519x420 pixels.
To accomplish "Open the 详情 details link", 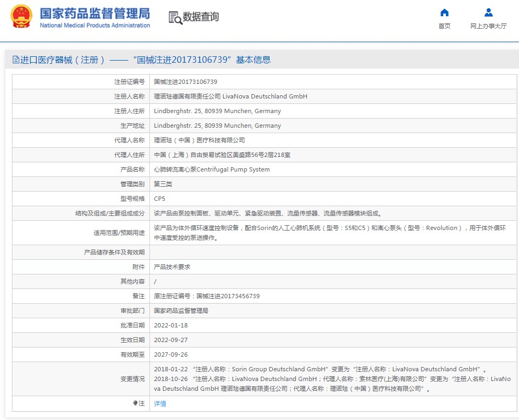I will click(160, 403).
